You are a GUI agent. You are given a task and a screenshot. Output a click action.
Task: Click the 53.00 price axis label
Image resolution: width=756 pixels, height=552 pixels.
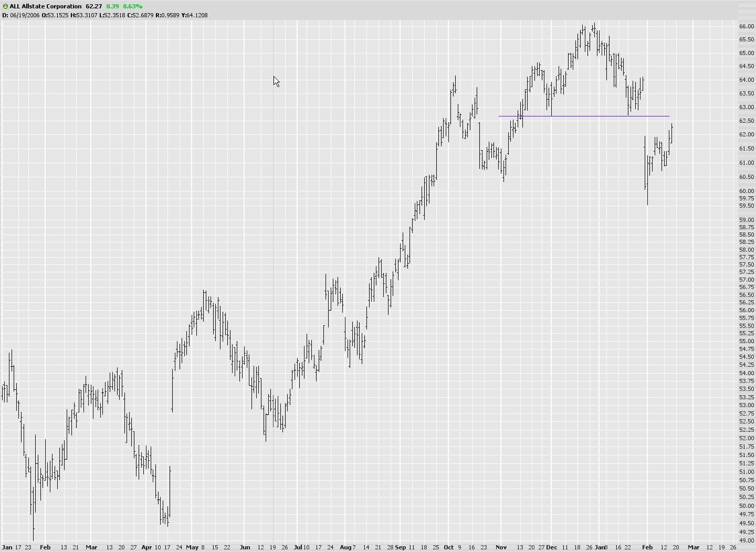coord(747,405)
